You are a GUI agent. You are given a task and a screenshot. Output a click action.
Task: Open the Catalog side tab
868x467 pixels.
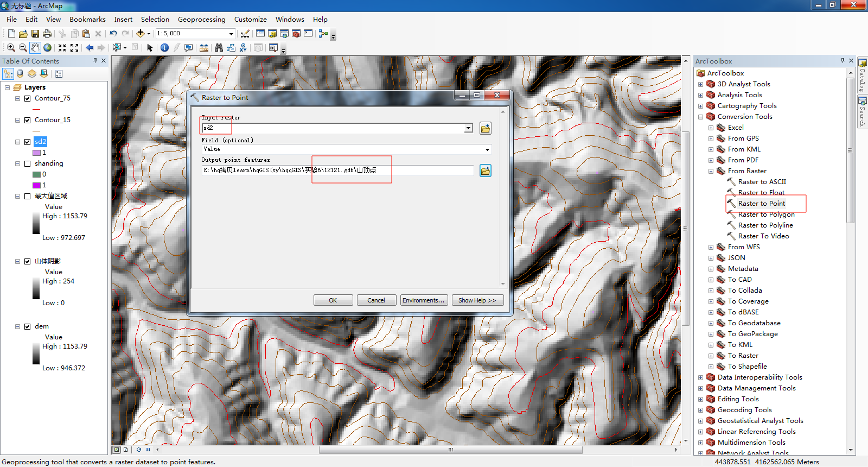click(863, 75)
